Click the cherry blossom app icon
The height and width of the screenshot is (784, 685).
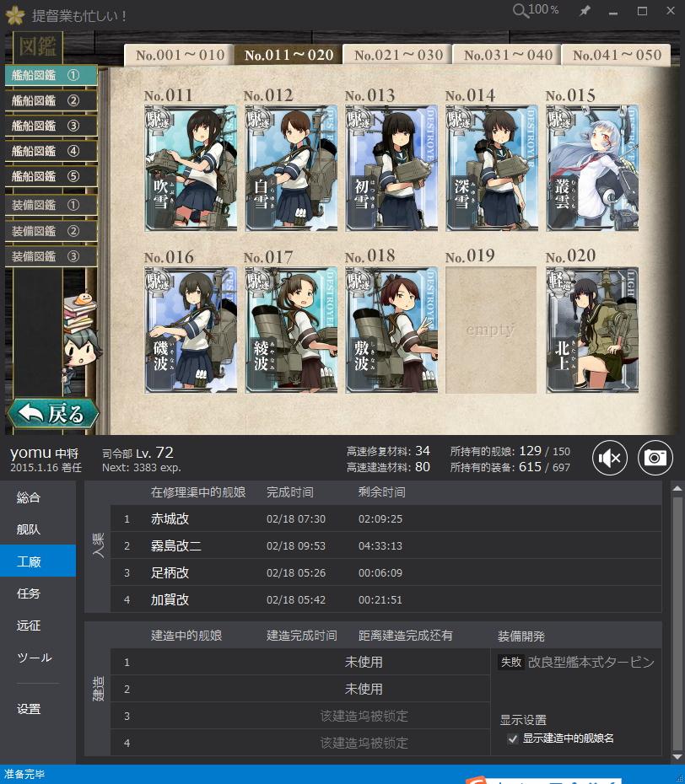click(15, 15)
